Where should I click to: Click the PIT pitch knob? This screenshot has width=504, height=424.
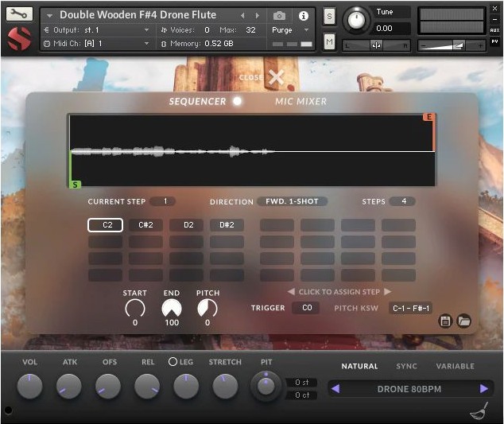tap(266, 386)
